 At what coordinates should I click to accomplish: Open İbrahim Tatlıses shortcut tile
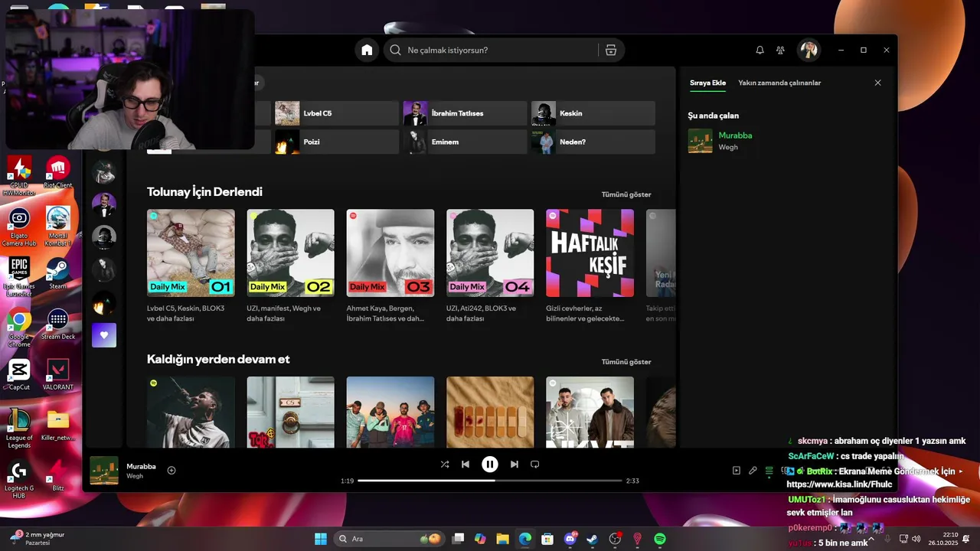(x=465, y=113)
